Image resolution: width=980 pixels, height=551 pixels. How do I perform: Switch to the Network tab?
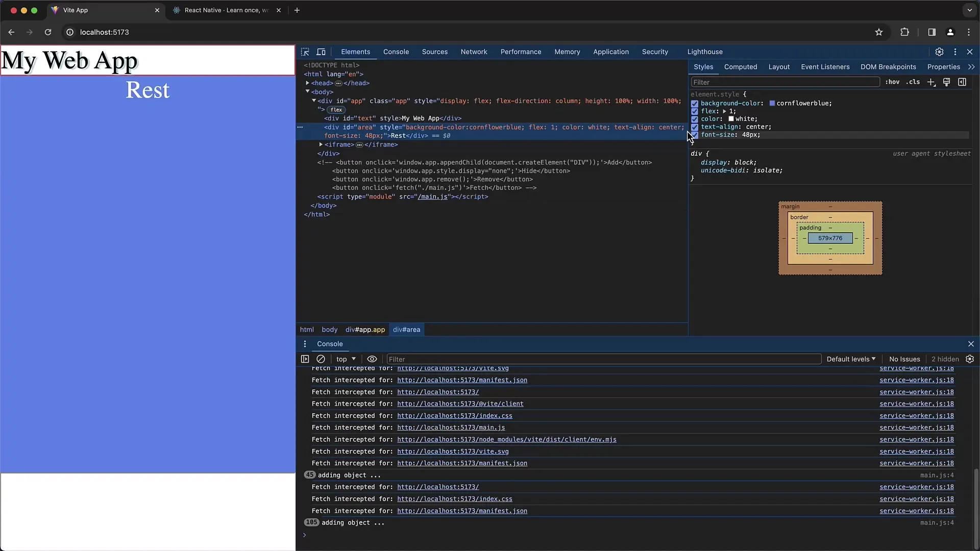[474, 52]
